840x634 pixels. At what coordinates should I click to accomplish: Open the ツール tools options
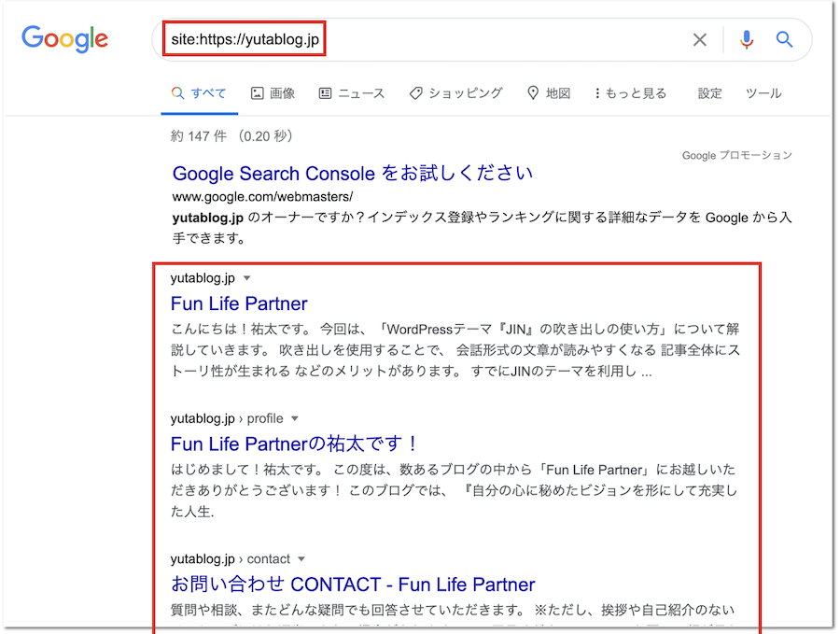(x=763, y=93)
